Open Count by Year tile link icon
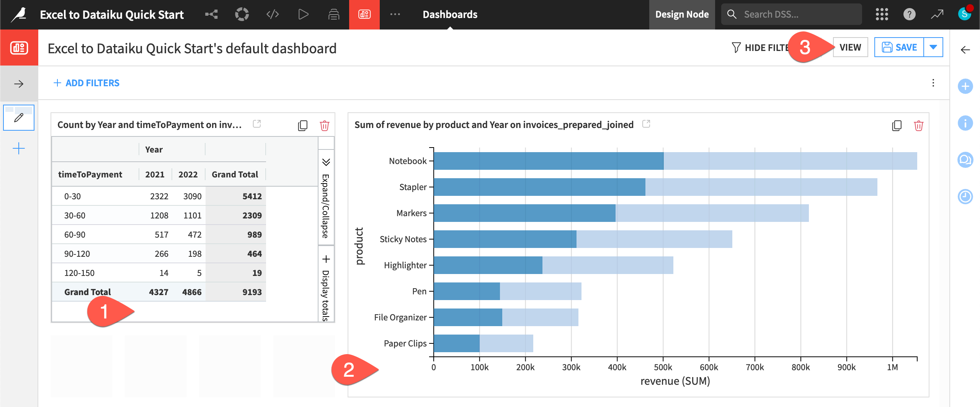 click(x=257, y=124)
